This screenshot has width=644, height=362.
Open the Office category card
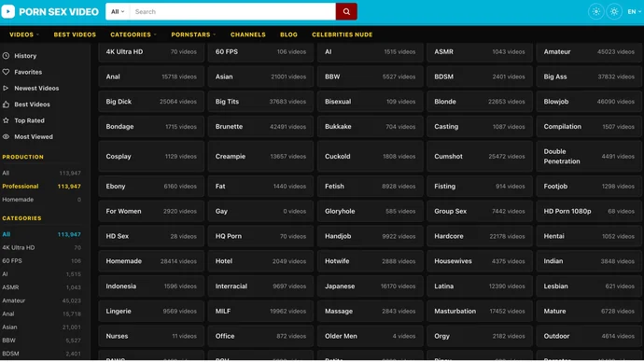tap(260, 336)
